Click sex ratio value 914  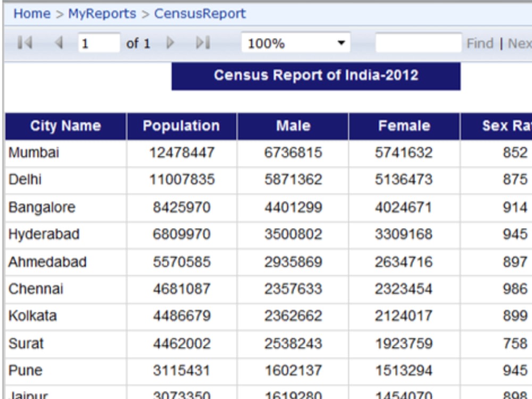click(515, 207)
